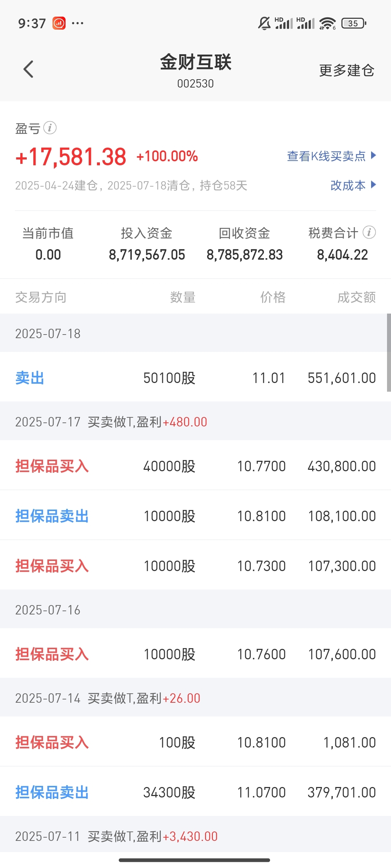Tap 当前市值 value 0.00

[48, 255]
